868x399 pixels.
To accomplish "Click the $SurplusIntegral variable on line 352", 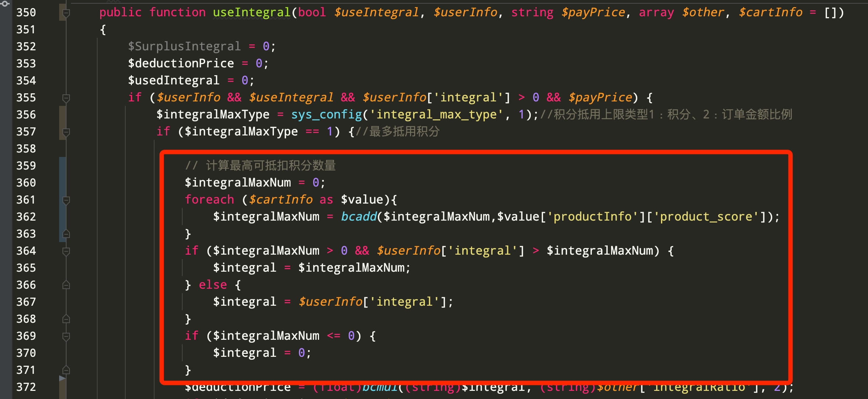I will pos(184,47).
